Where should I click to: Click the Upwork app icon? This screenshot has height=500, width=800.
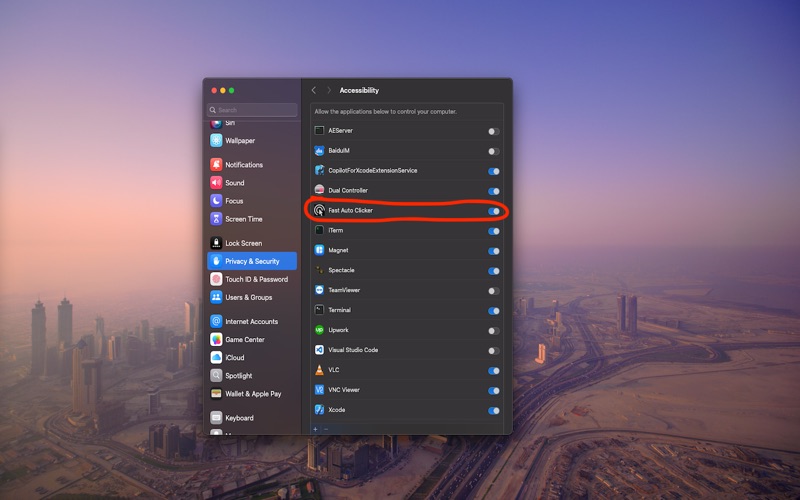click(x=319, y=330)
